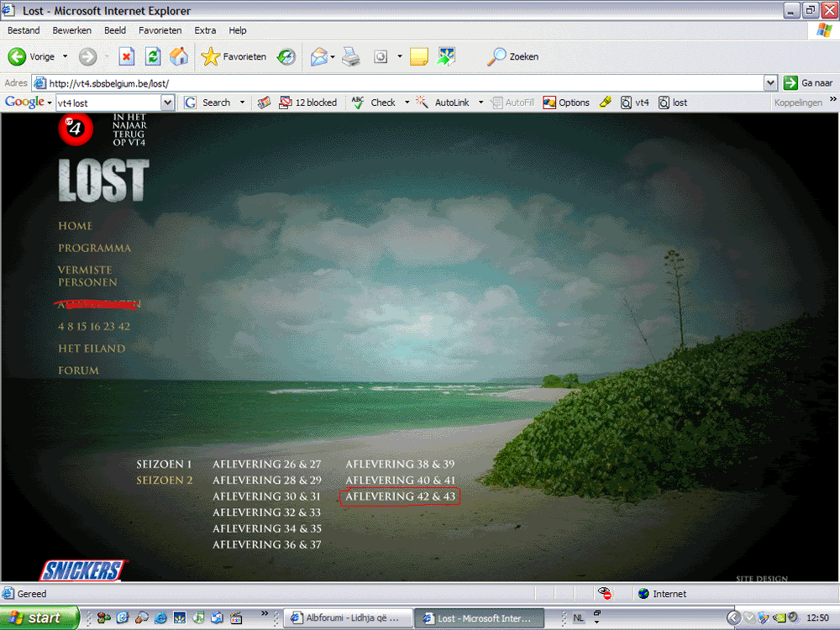This screenshot has width=840, height=630.
Task: Select SEIZOEN 1
Action: pos(164,465)
